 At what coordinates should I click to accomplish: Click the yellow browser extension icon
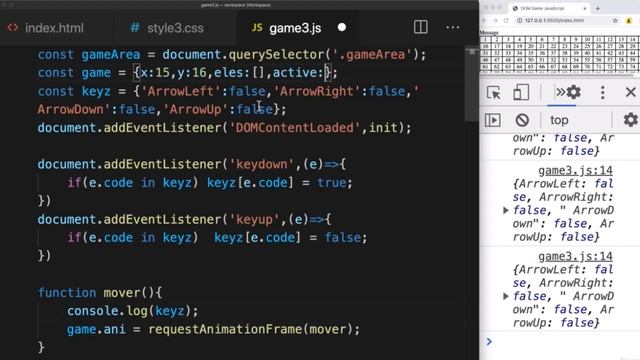tap(629, 20)
